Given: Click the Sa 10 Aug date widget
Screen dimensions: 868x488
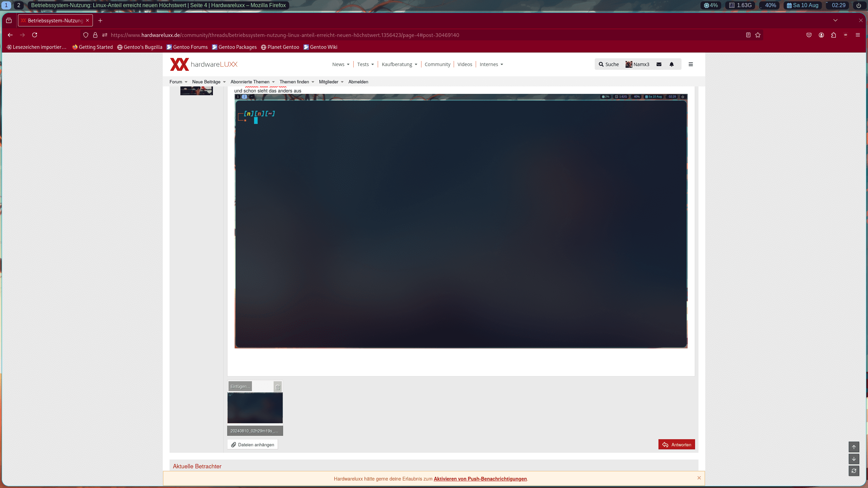Looking at the screenshot, I should coord(803,5).
